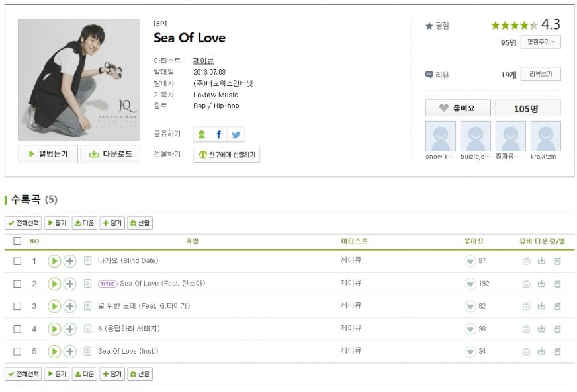This screenshot has width=577, height=392.
Task: Share album on Facebook
Action: pos(218,134)
